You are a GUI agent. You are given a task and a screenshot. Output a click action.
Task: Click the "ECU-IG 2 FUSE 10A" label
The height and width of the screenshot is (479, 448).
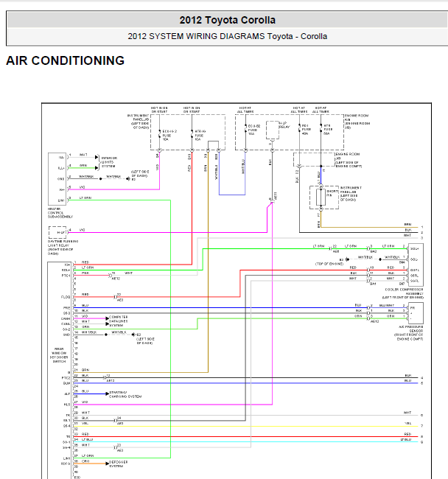pyautogui.click(x=169, y=136)
